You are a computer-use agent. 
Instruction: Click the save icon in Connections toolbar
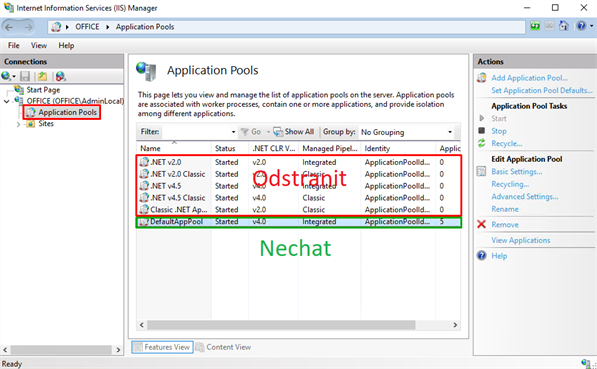25,76
